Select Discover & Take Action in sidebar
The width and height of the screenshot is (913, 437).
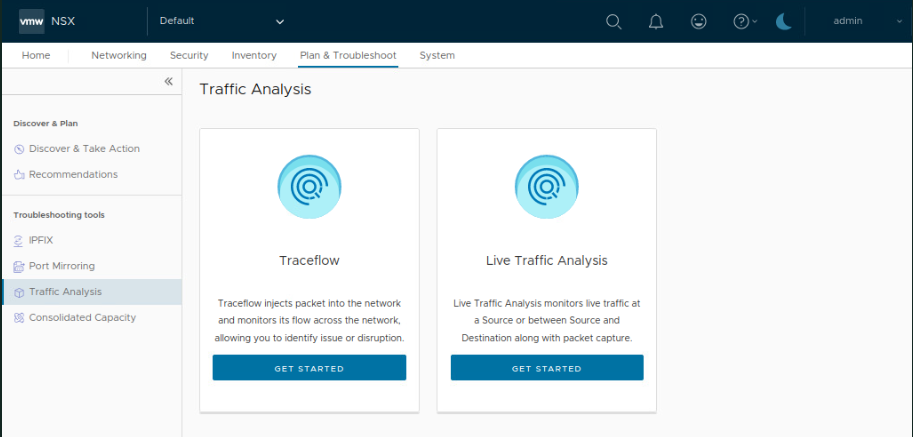click(x=84, y=149)
